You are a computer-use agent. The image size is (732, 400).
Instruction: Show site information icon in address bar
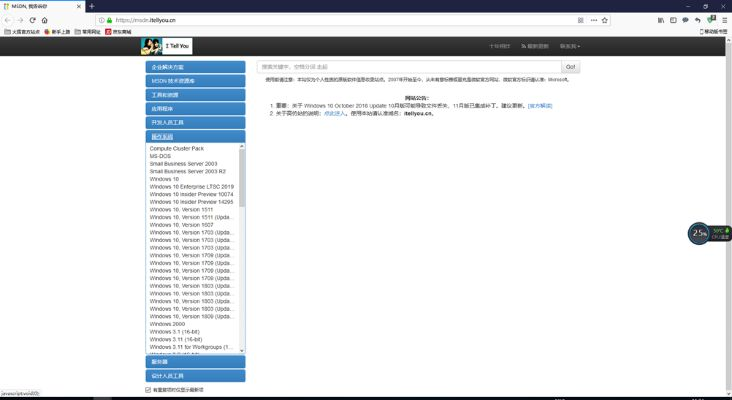(x=102, y=20)
